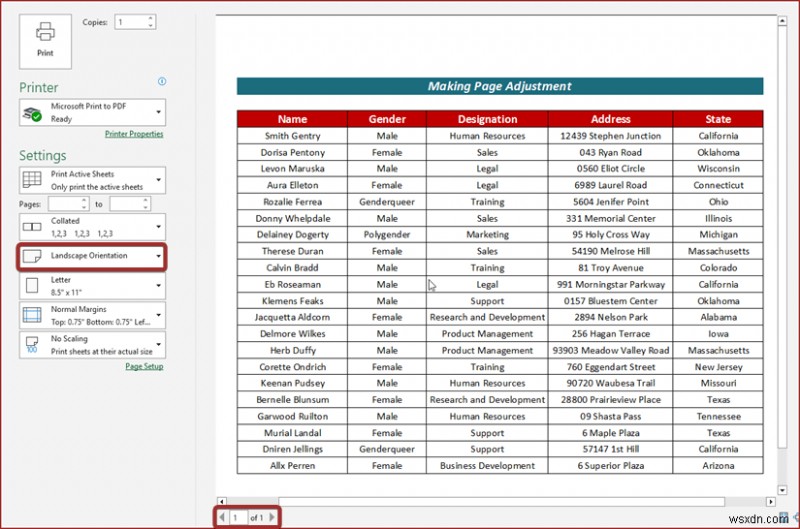Click the Allx Perren name cell
Image resolution: width=800 pixels, height=529 pixels.
click(x=292, y=466)
